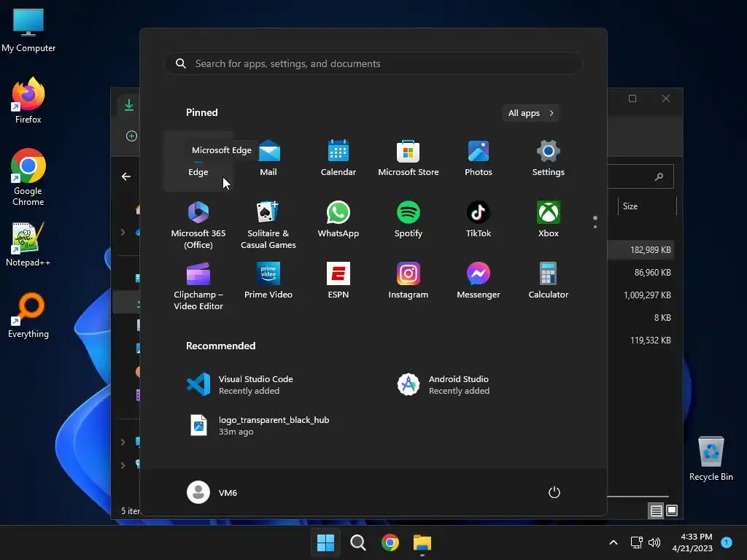747x560 pixels.
Task: Open taskbar Search
Action: [357, 542]
